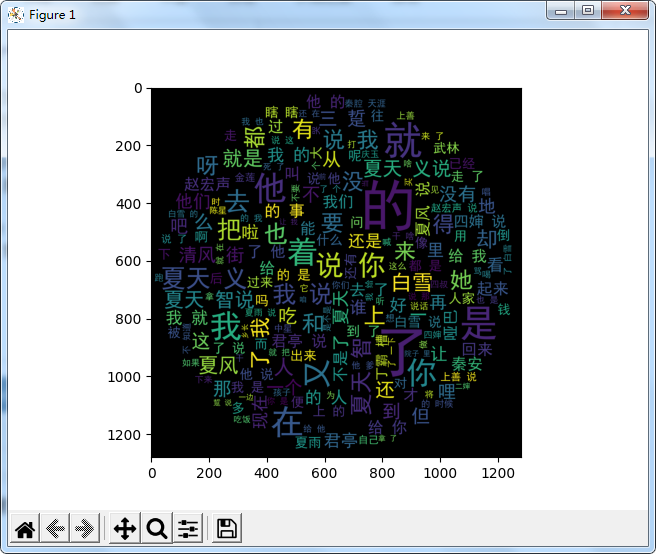The image size is (656, 554).
Task: Reset the plot to original view
Action: tap(25, 529)
